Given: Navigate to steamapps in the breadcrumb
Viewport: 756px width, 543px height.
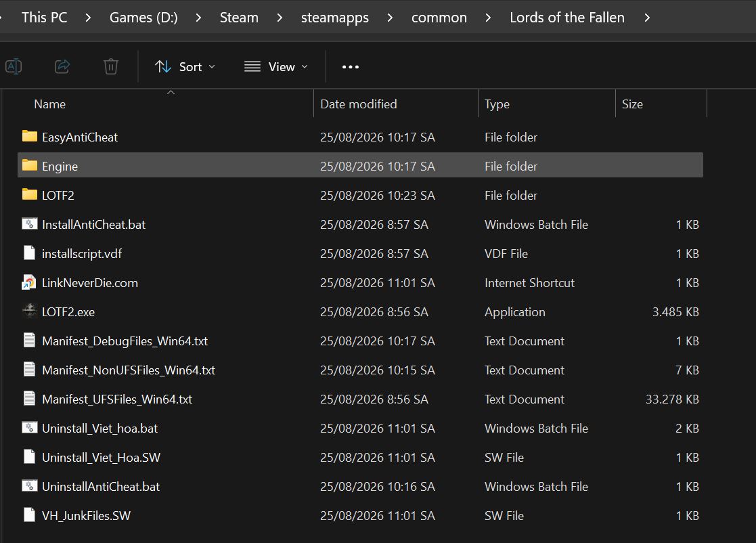Looking at the screenshot, I should [335, 18].
